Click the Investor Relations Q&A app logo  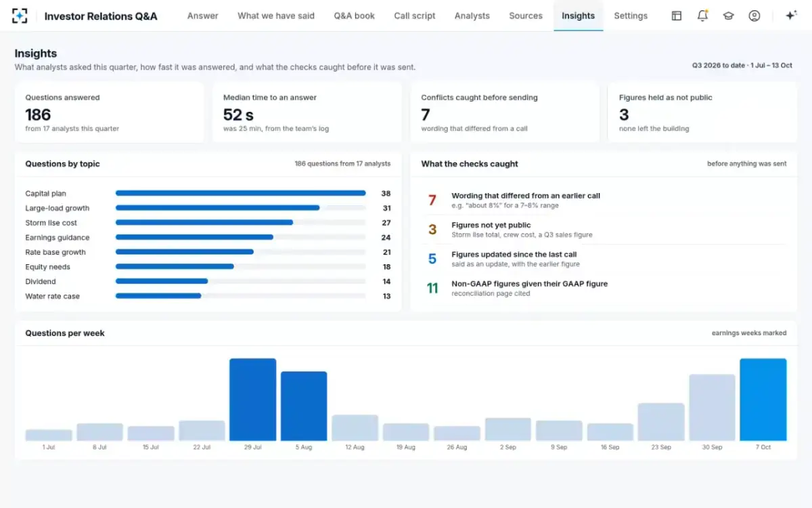pyautogui.click(x=20, y=16)
